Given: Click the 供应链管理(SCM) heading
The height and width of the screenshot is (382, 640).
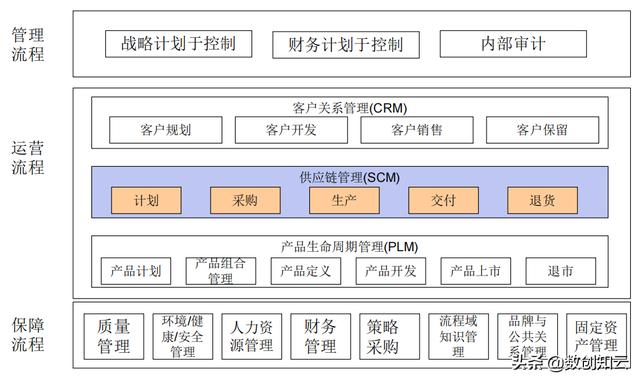Looking at the screenshot, I should coord(350,178).
